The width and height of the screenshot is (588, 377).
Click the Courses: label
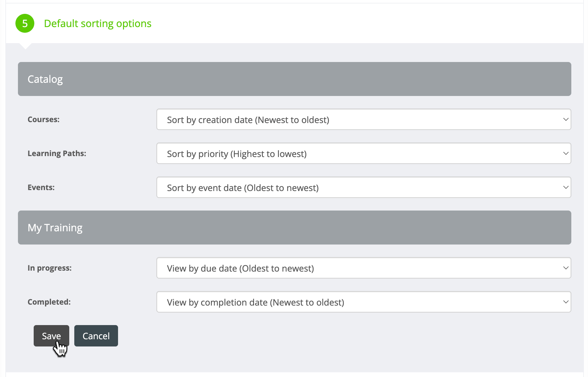(43, 120)
